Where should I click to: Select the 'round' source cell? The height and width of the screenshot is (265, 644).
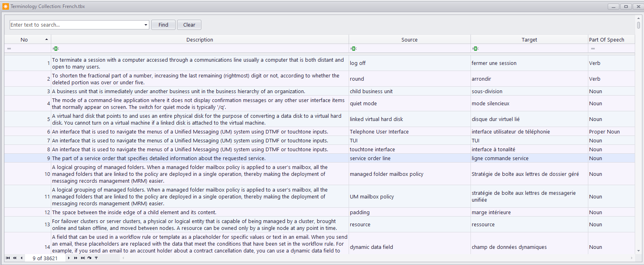click(410, 79)
